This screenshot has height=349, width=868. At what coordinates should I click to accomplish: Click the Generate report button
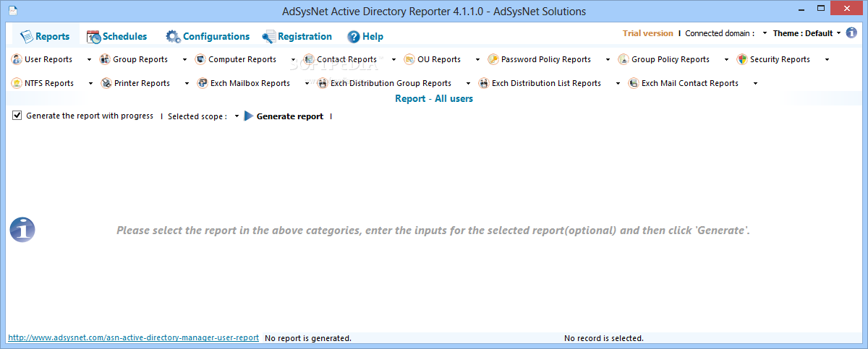284,116
